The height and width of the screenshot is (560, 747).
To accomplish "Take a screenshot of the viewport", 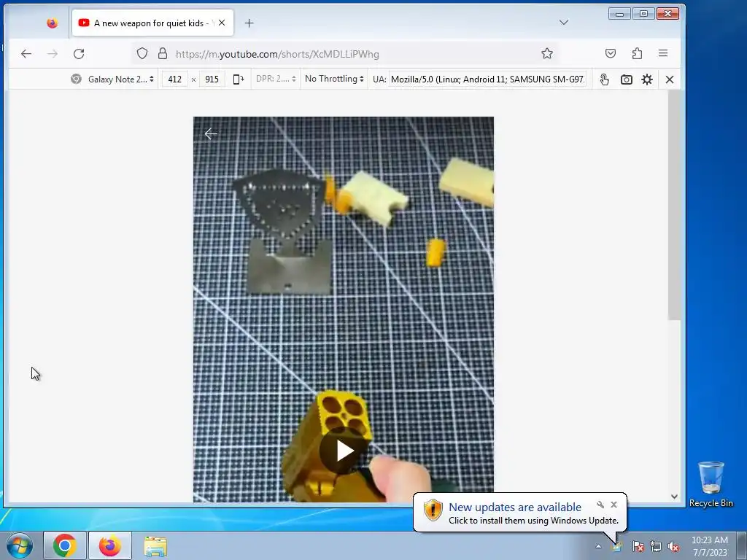I will point(627,79).
